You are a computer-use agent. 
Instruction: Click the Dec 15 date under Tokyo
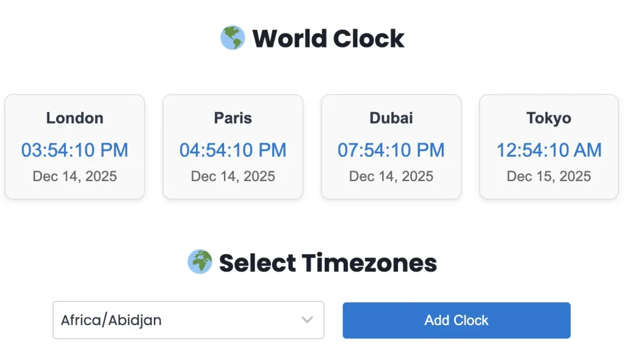(x=549, y=176)
